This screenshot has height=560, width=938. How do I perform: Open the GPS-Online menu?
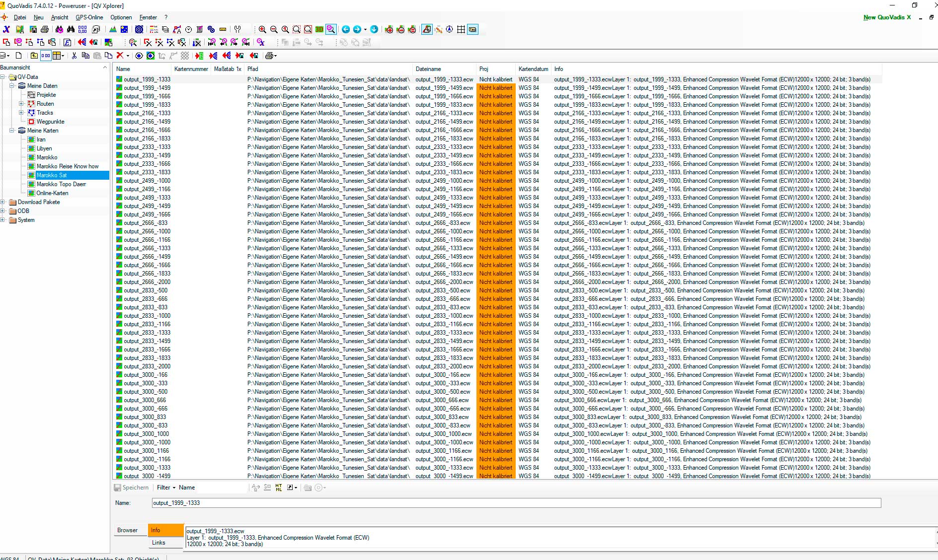coord(89,17)
